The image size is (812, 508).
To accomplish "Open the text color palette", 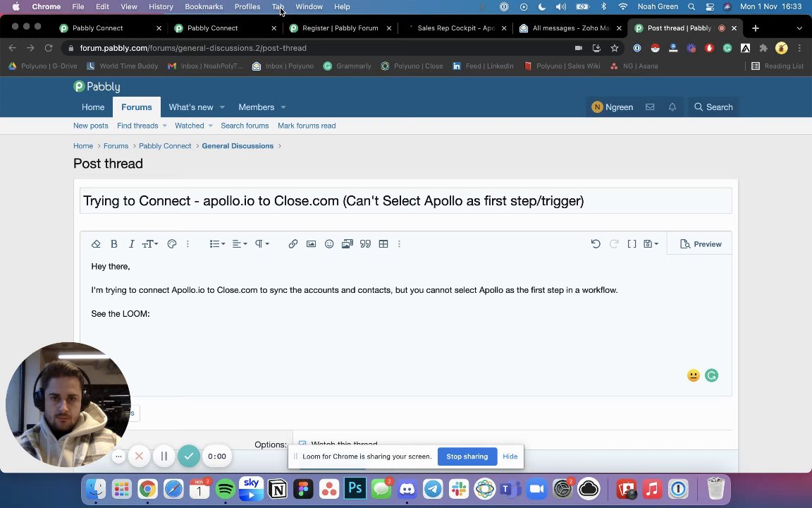I will coord(172,243).
